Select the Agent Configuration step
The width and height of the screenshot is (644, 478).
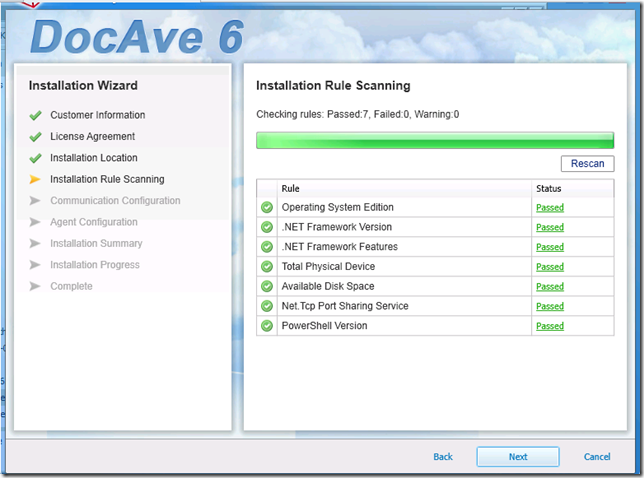point(94,222)
